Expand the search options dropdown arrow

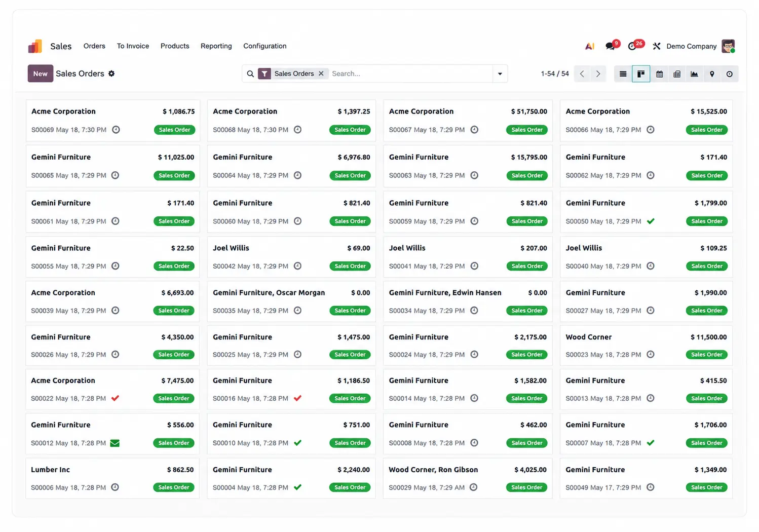coord(500,74)
